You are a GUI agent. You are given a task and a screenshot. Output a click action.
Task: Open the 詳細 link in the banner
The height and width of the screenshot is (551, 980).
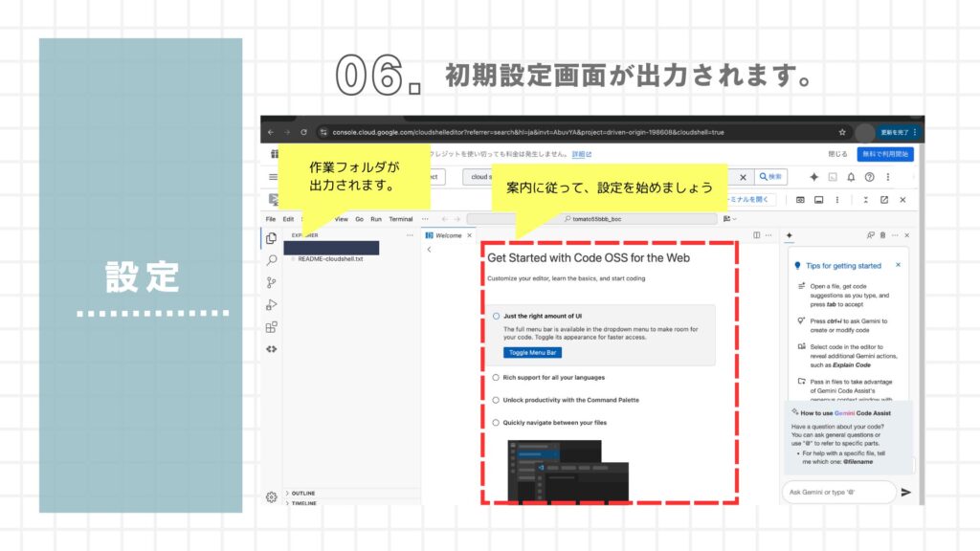point(581,154)
